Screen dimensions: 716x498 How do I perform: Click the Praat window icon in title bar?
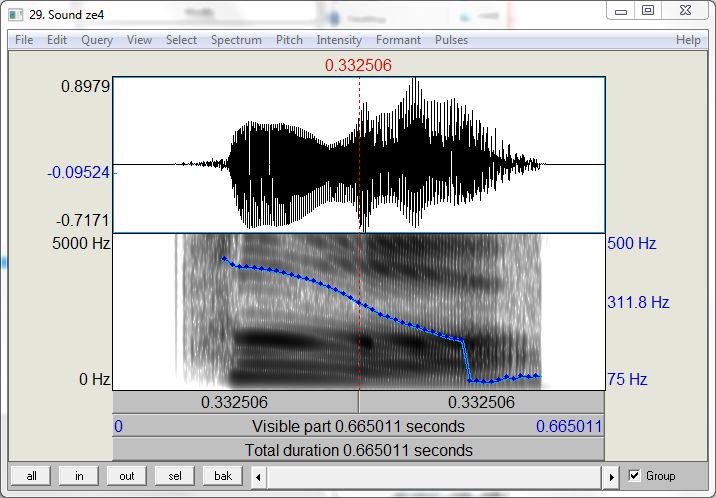(x=16, y=15)
